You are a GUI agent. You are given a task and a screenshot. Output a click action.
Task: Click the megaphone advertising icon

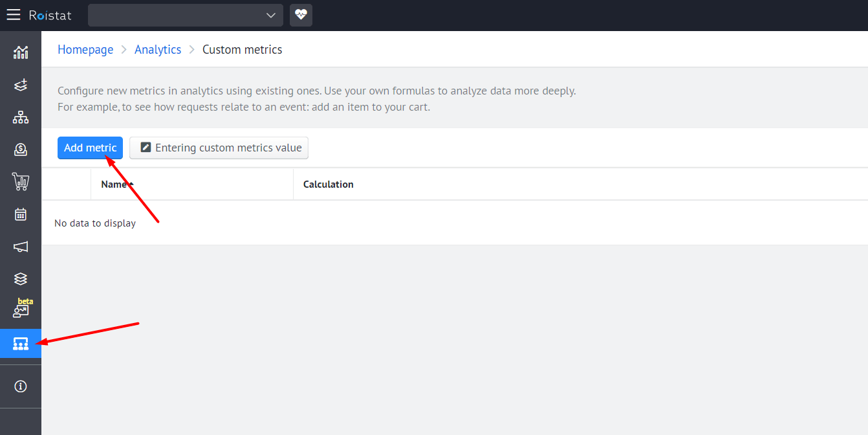coord(21,247)
